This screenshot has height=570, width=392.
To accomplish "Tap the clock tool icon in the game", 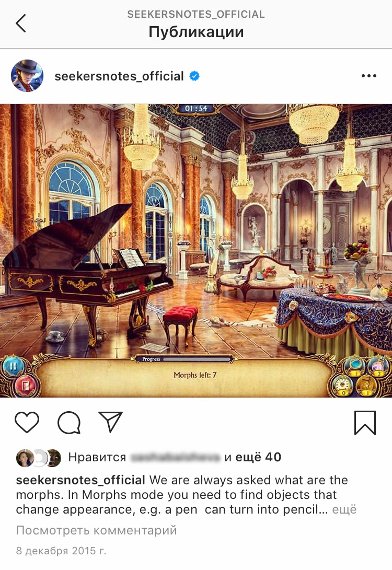I will [343, 387].
